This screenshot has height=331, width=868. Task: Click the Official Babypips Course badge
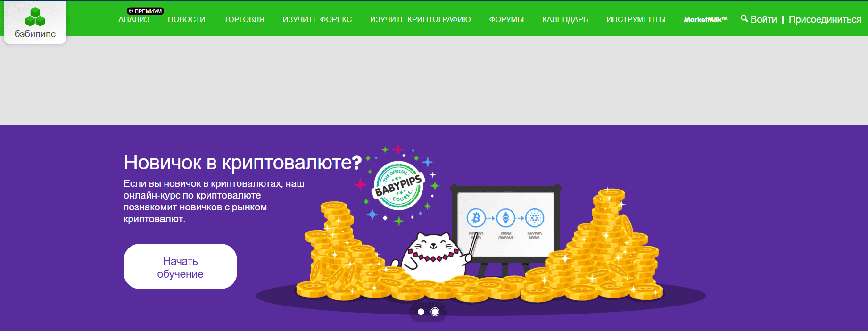pos(399,186)
